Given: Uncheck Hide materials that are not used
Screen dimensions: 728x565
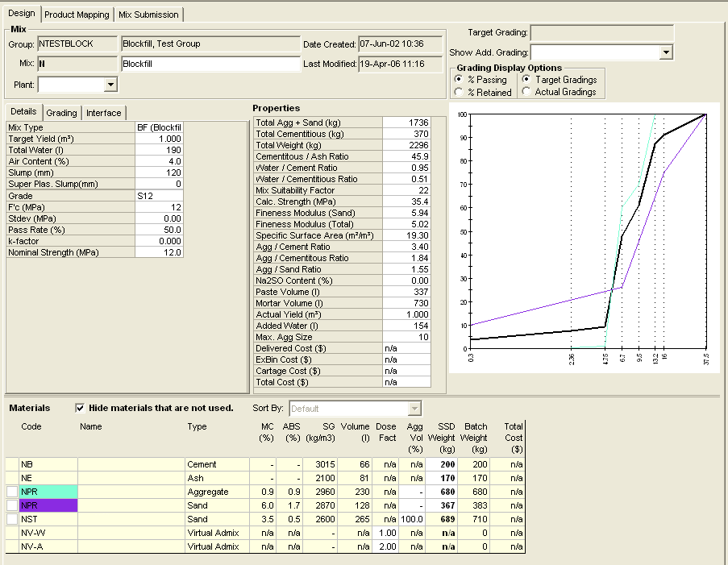Looking at the screenshot, I should tap(80, 408).
